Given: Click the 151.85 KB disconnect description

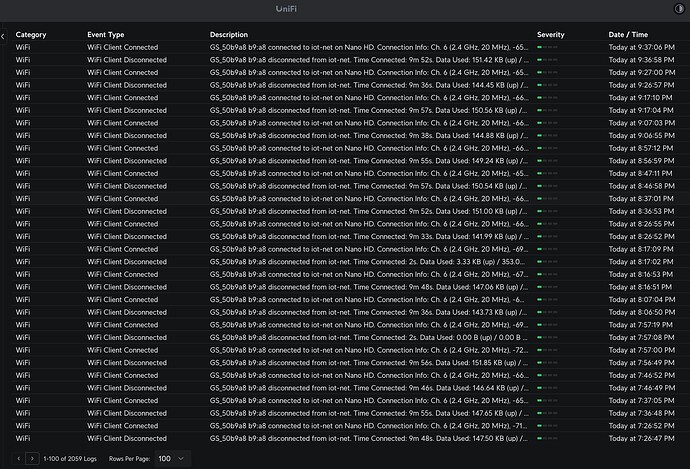Looking at the screenshot, I should 369,363.
